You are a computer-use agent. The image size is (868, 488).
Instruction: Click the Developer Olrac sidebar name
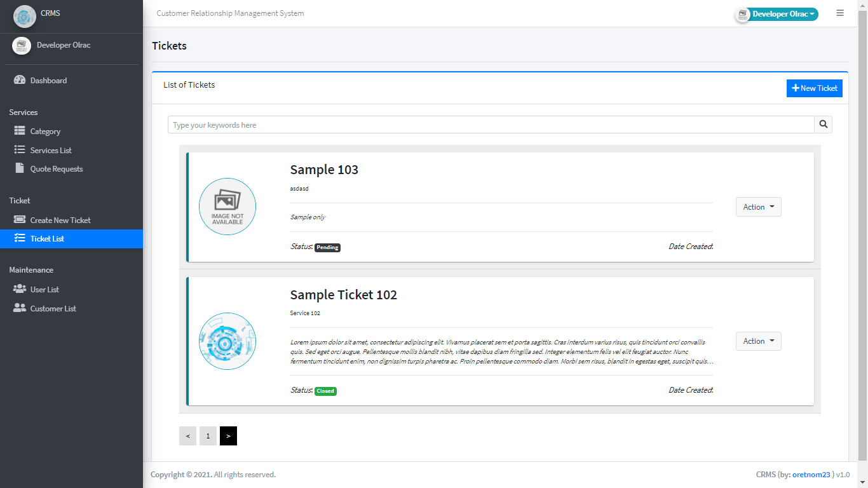click(64, 45)
